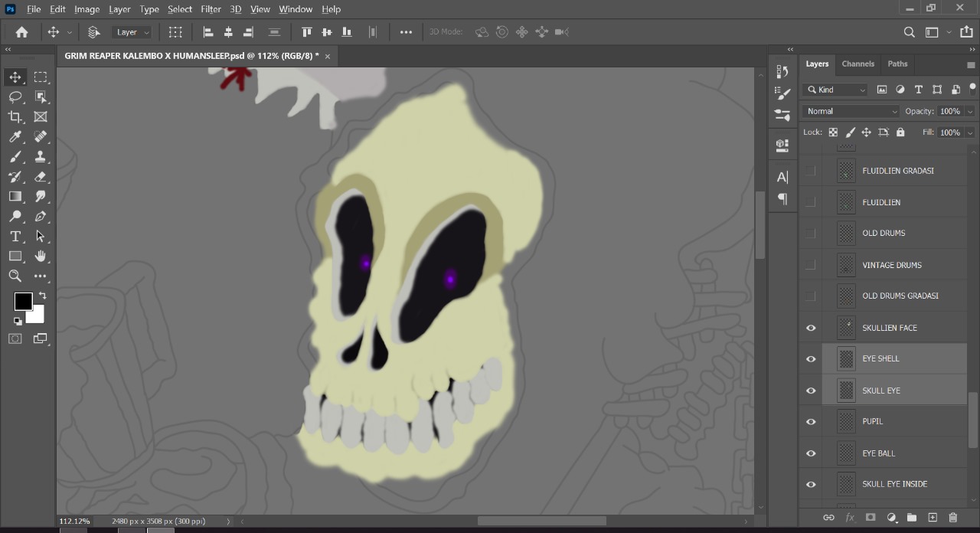
Task: Open the Layer auto-select dropdown
Action: [132, 32]
